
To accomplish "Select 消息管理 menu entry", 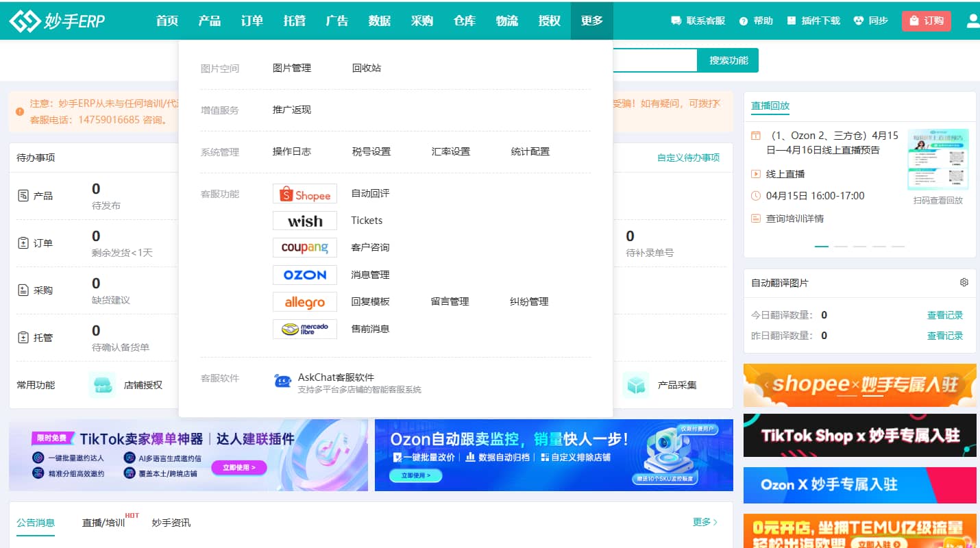I will [x=370, y=275].
